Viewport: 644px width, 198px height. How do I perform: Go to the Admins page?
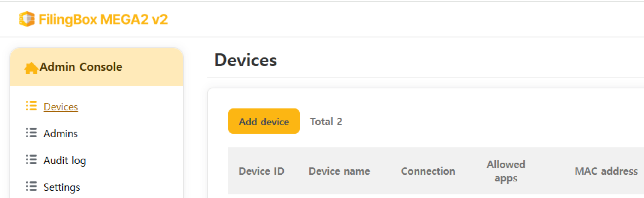[61, 134]
